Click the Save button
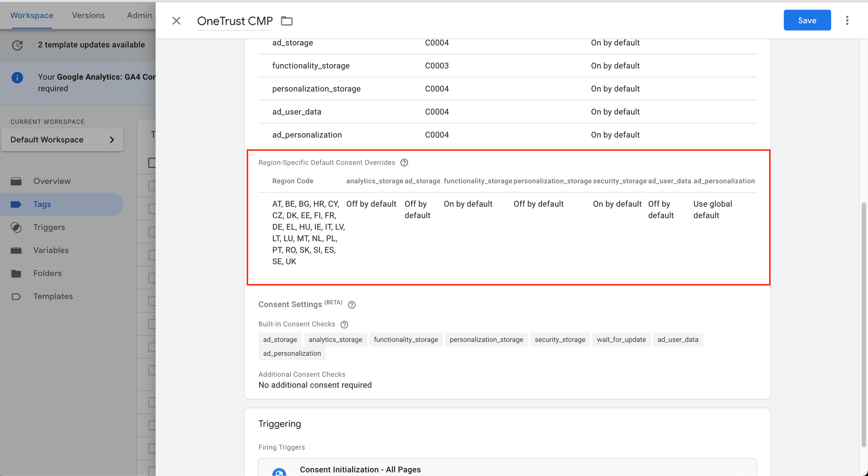Image resolution: width=868 pixels, height=476 pixels. click(x=807, y=20)
